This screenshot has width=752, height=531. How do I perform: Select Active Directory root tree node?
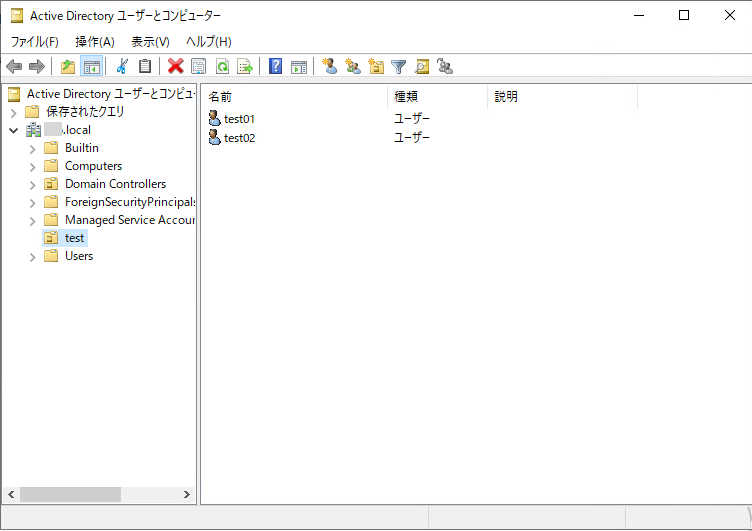click(x=111, y=94)
